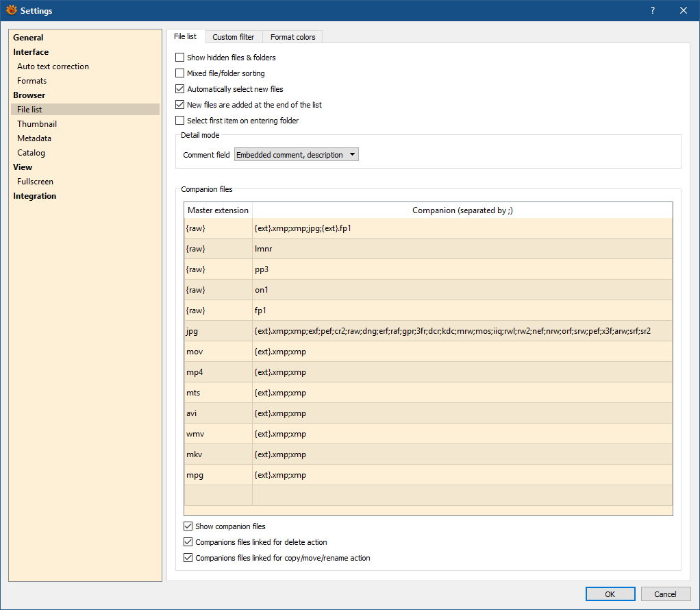Click the Cancel button
The width and height of the screenshot is (700, 610).
665,594
